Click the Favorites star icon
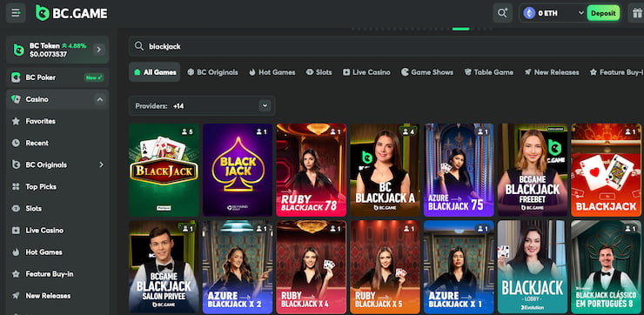644x315 pixels. click(16, 121)
